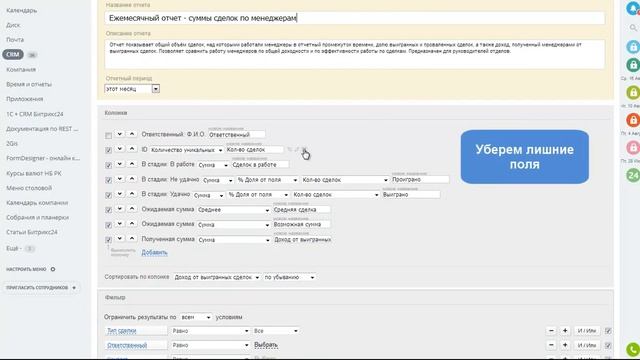Click 'И / Или' button on 'Тип сделки' row
Viewport: 640px width, 360px height.
coord(587,331)
